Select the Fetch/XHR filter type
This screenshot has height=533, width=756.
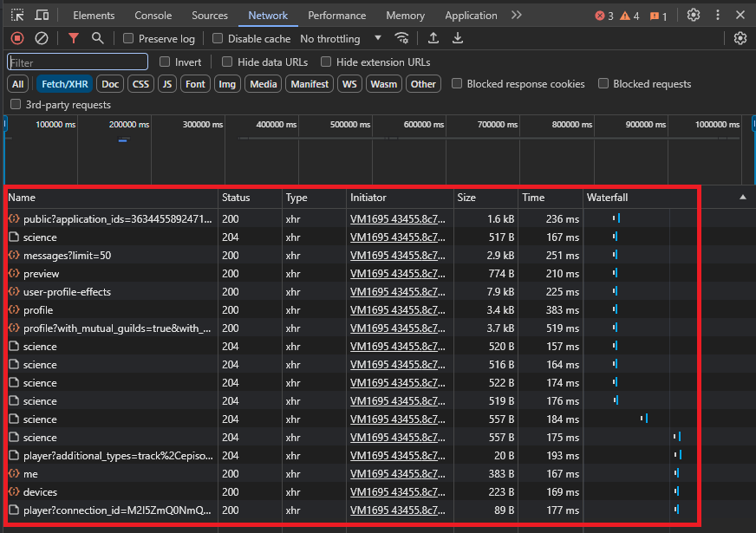[65, 84]
